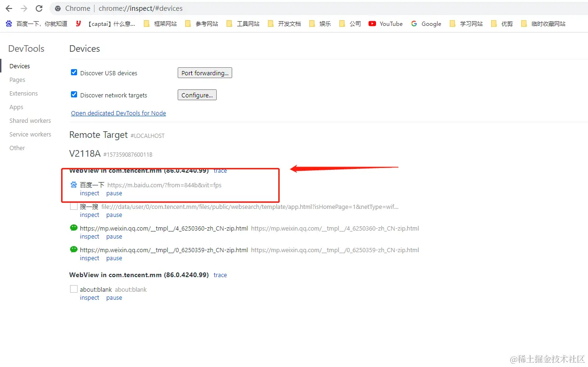Open the 学习网站 bookmark folder
Viewport: 588px width, 367px height.
[x=466, y=24]
